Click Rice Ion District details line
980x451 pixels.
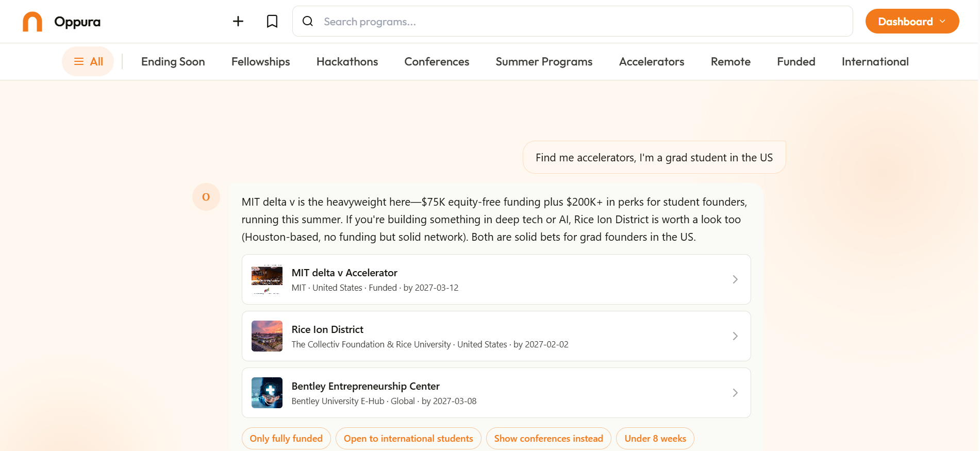tap(430, 344)
